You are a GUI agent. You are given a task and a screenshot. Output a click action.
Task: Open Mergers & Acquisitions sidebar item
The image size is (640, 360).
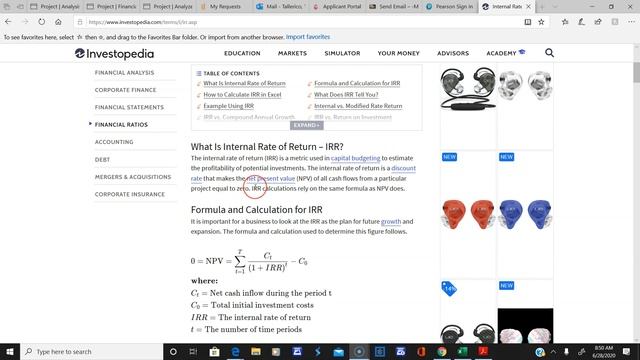click(x=133, y=177)
